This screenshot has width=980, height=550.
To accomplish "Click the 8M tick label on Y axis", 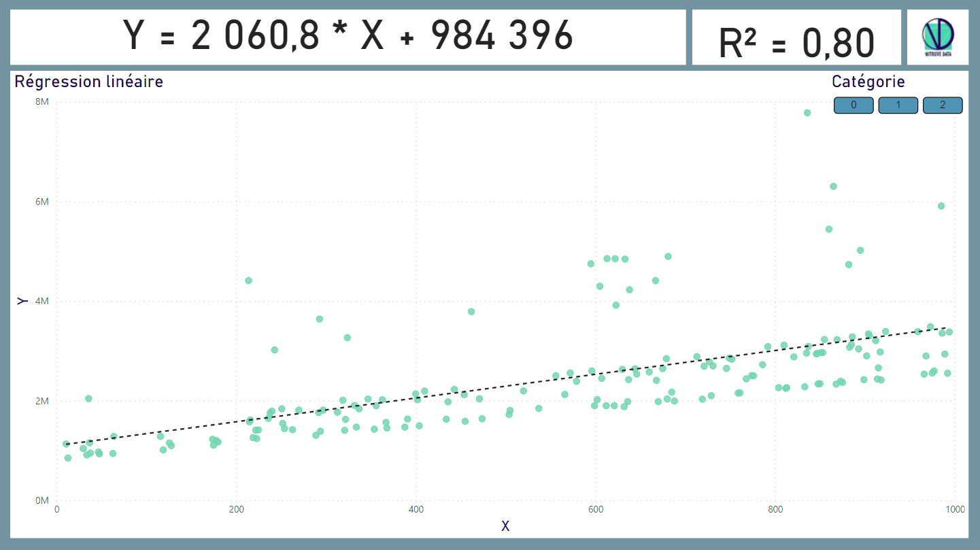I will (x=42, y=101).
